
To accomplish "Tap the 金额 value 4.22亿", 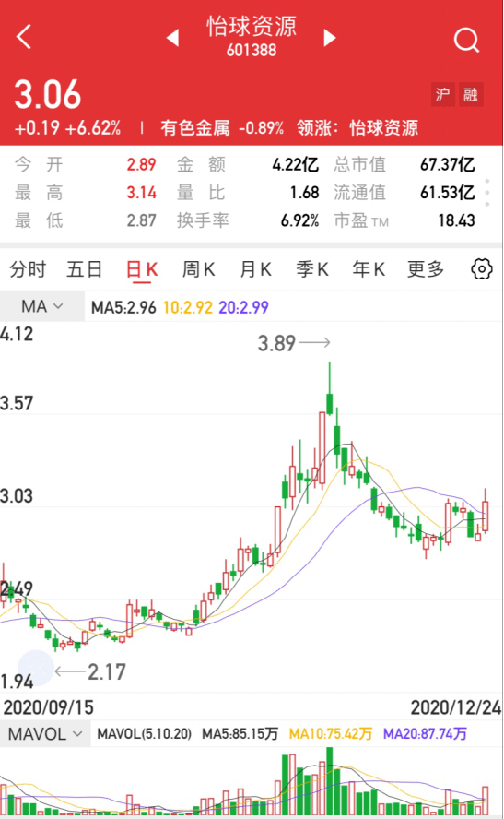I will point(295,164).
